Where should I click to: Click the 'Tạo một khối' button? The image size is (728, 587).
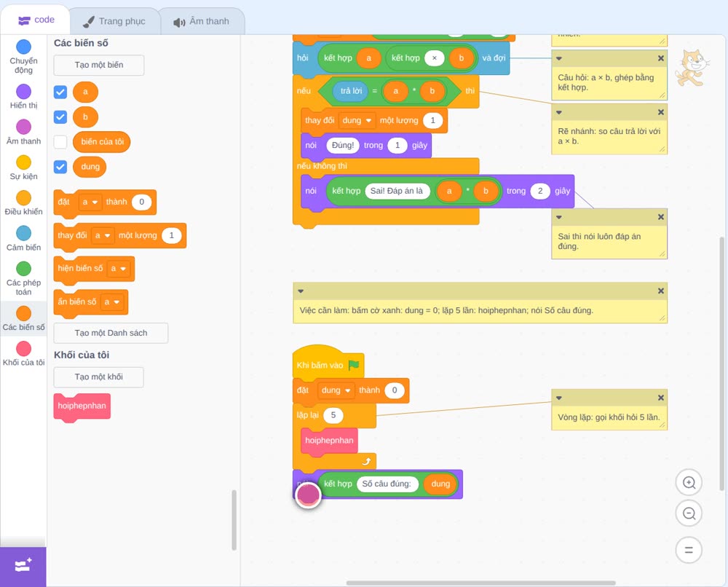pyautogui.click(x=99, y=377)
